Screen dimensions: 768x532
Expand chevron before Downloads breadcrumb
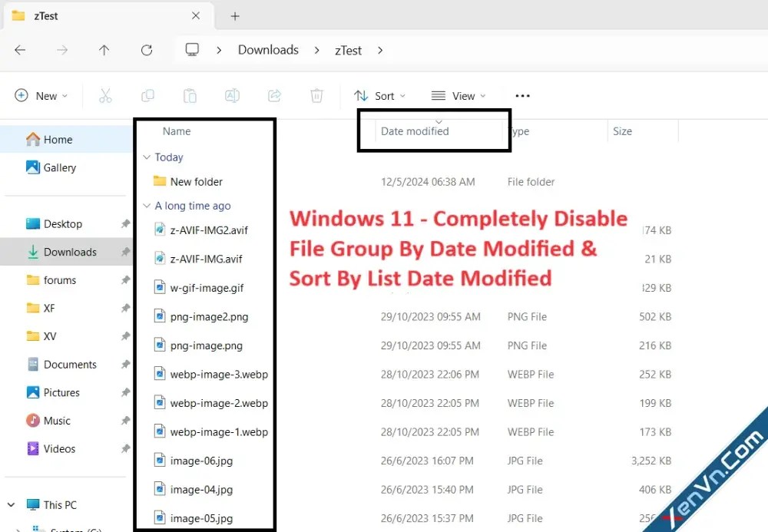[219, 51]
